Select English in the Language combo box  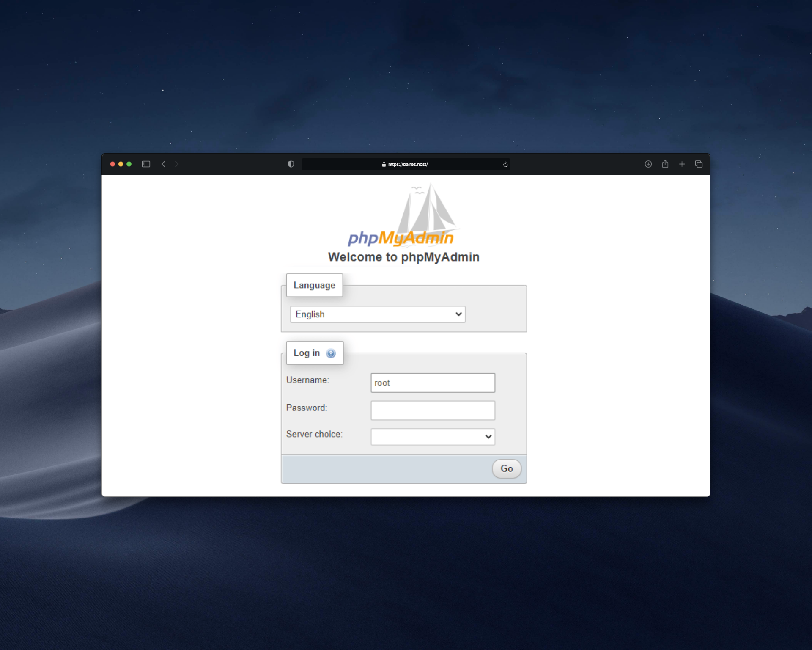377,314
